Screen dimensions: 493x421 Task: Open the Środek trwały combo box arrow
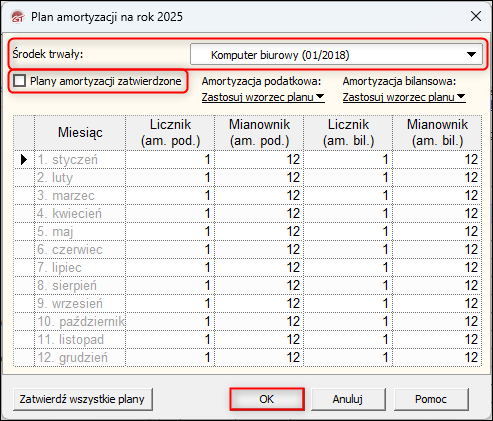[x=471, y=55]
